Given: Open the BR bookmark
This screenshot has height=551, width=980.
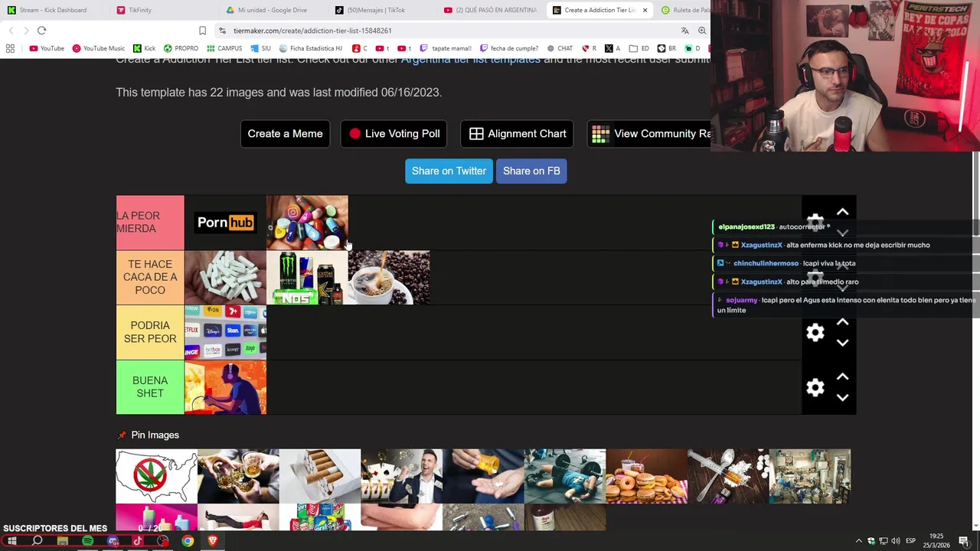Looking at the screenshot, I should point(667,48).
